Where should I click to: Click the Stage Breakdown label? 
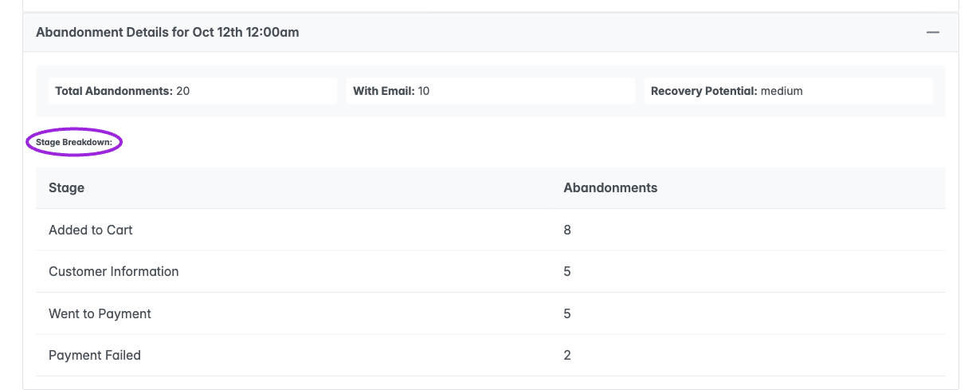click(x=74, y=143)
